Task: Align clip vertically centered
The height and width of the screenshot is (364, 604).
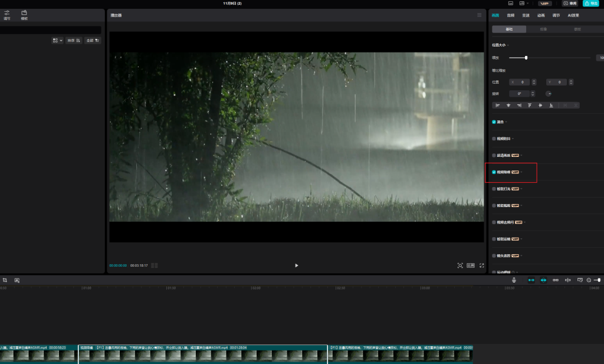Action: click(540, 105)
